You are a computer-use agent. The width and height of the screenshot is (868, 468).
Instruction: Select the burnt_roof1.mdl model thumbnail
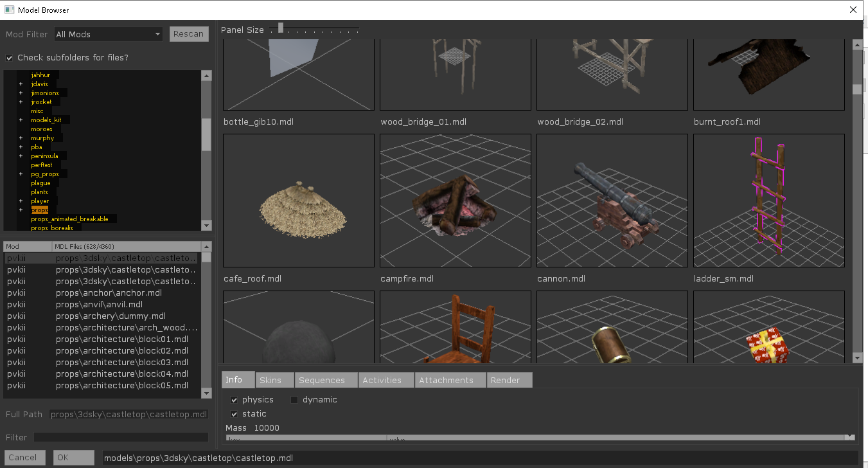(769, 75)
